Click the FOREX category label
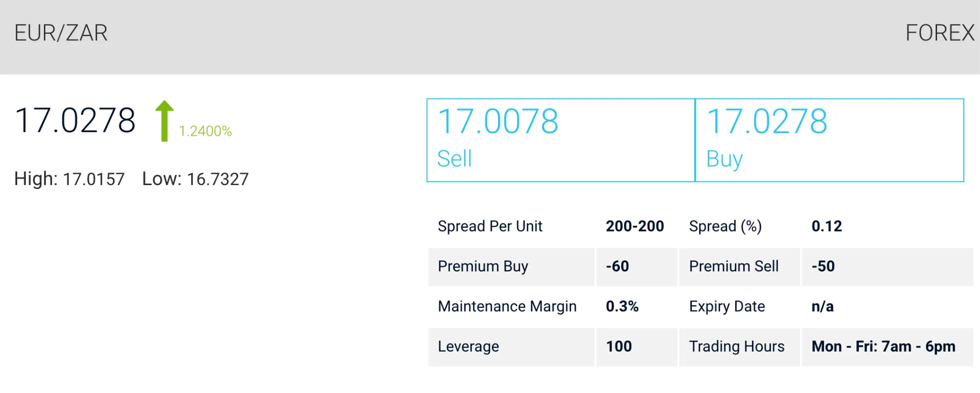This screenshot has width=980, height=393. pos(940,33)
